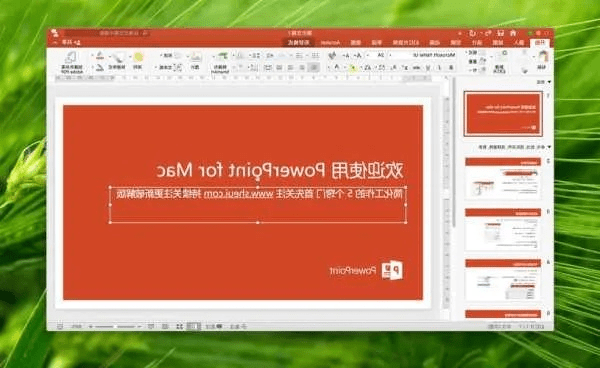600x368 pixels.
Task: Click the Shape Outline pen icon
Action: coord(100,67)
